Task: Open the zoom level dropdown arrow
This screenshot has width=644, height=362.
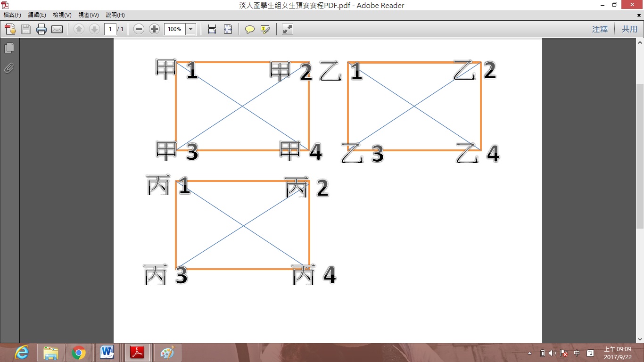Action: [191, 29]
